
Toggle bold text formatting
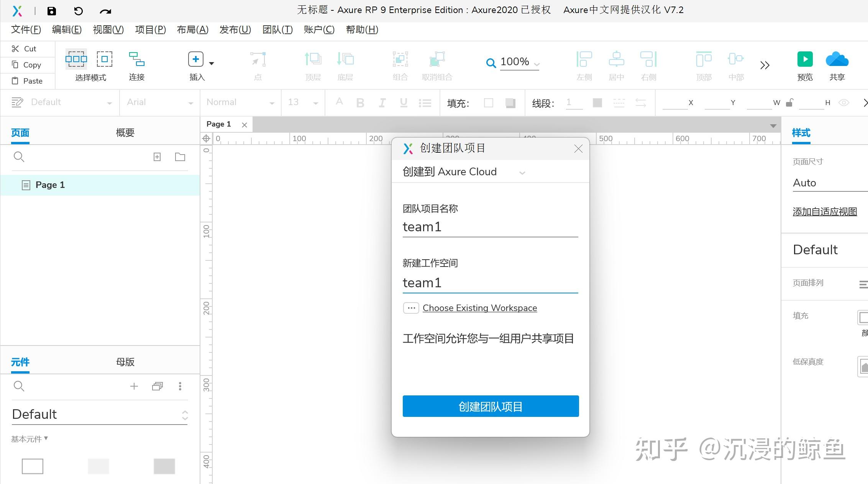click(360, 102)
